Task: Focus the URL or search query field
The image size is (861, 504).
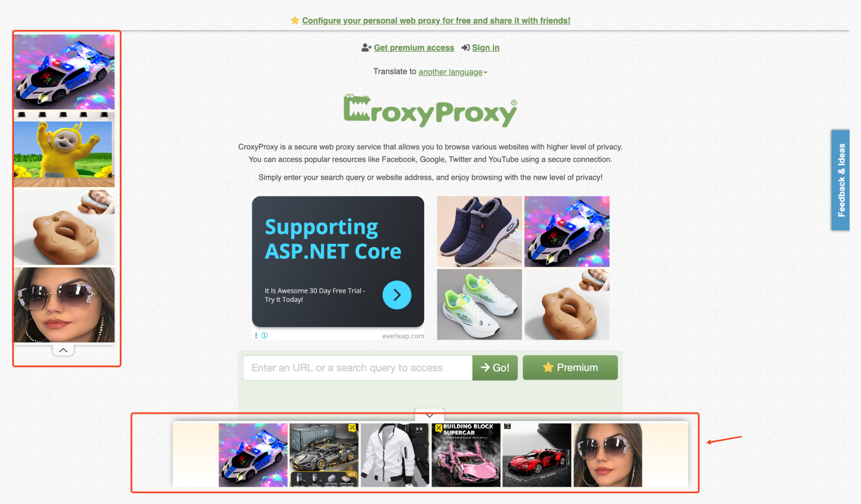Action: (x=358, y=368)
